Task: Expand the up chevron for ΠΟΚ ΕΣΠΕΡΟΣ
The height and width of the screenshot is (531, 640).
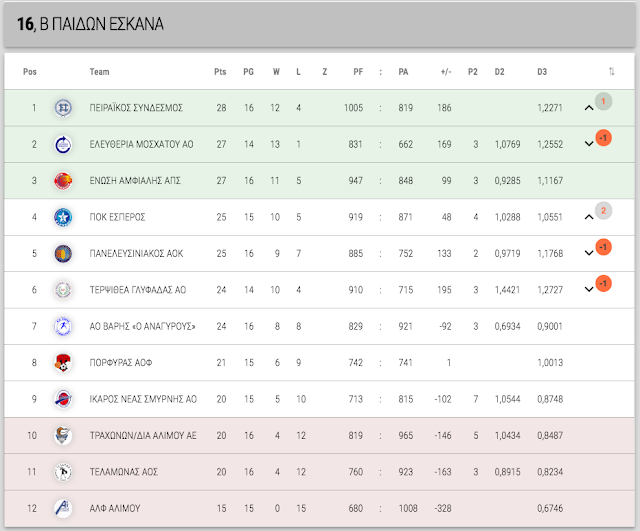Action: (589, 217)
